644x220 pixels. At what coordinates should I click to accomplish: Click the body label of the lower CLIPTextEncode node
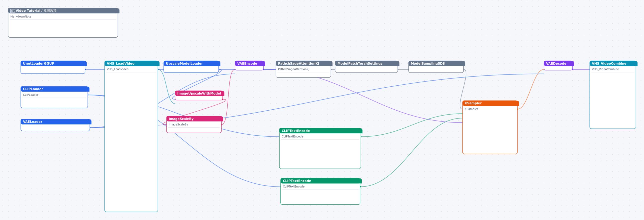coord(294,187)
